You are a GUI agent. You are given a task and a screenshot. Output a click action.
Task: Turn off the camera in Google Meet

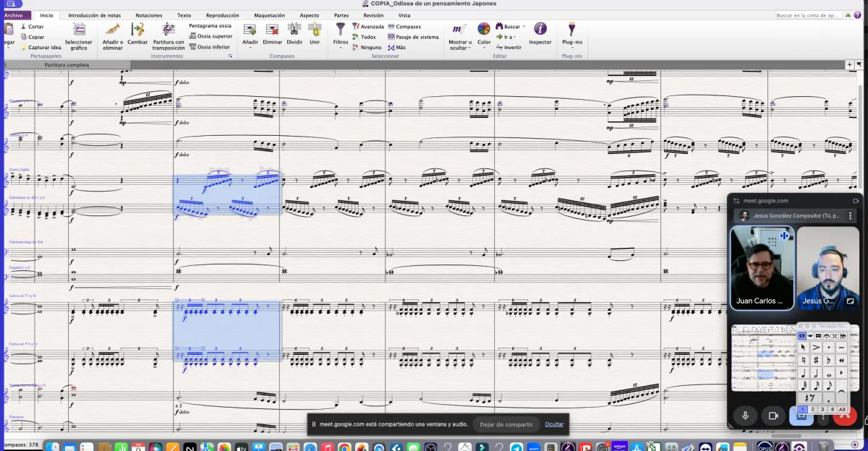click(773, 416)
